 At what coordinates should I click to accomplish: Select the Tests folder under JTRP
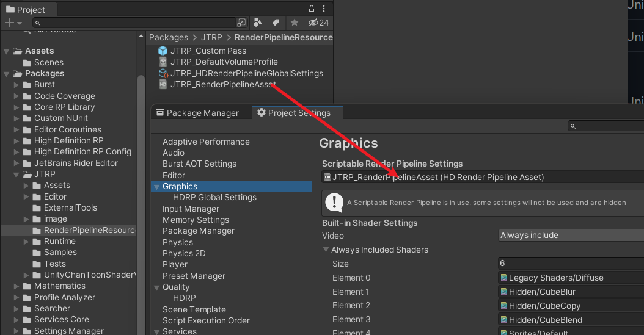(x=49, y=264)
